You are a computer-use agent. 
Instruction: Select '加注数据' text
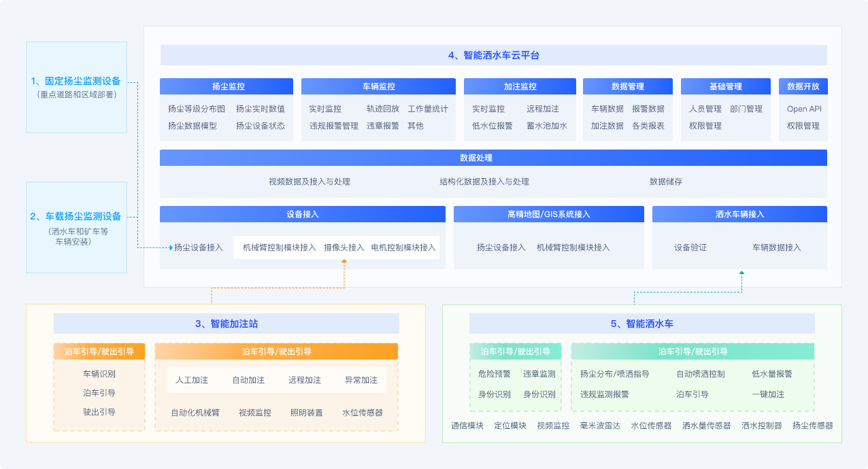coord(607,126)
